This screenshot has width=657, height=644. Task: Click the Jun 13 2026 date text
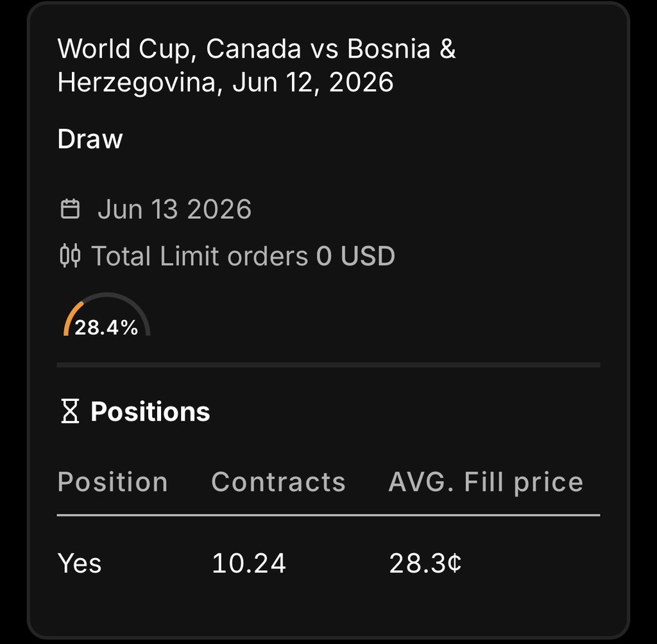coord(175,208)
